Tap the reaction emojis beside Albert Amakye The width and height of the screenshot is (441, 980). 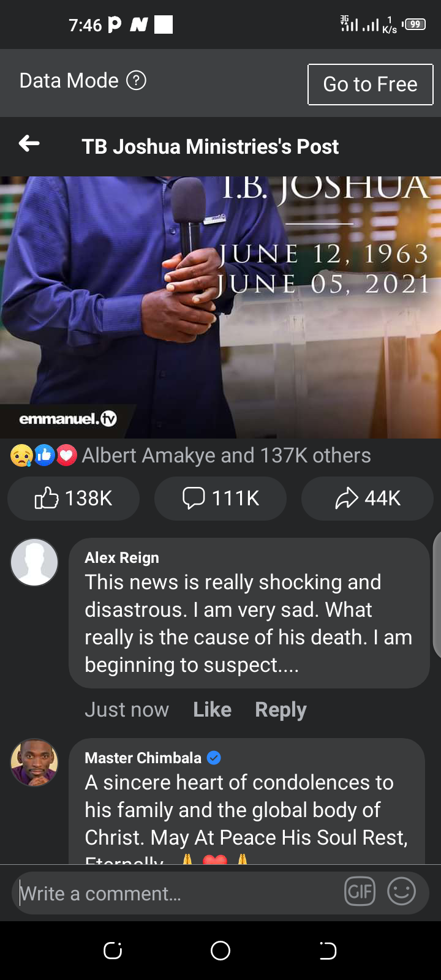(43, 455)
